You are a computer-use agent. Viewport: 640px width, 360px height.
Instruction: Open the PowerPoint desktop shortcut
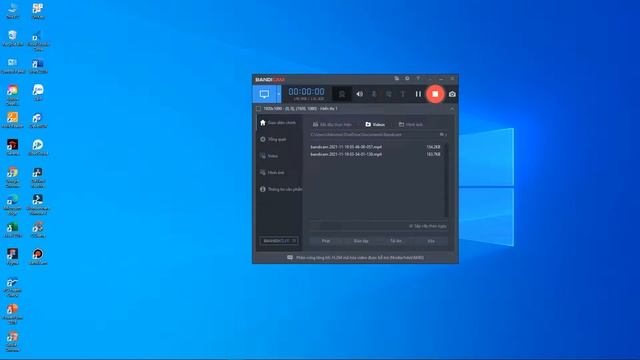pyautogui.click(x=13, y=314)
